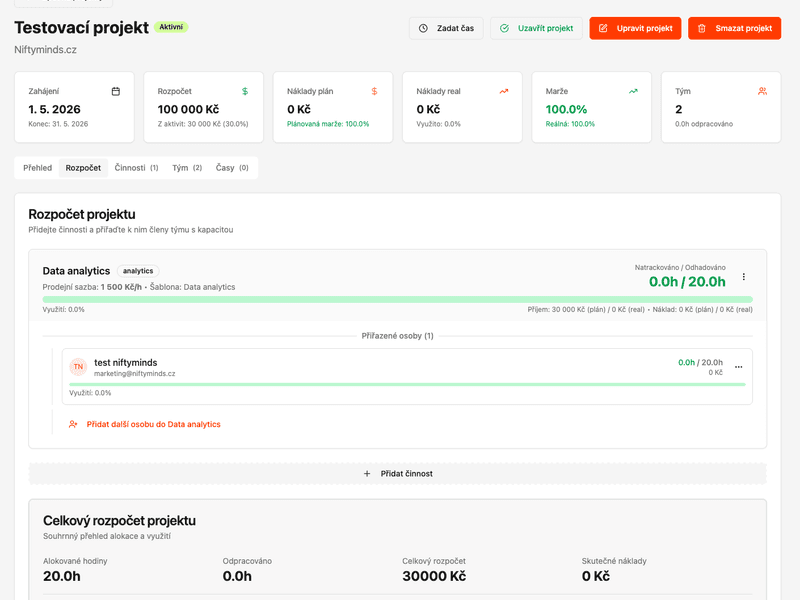Open the horizontal dots menu for test niftyminds

738,367
